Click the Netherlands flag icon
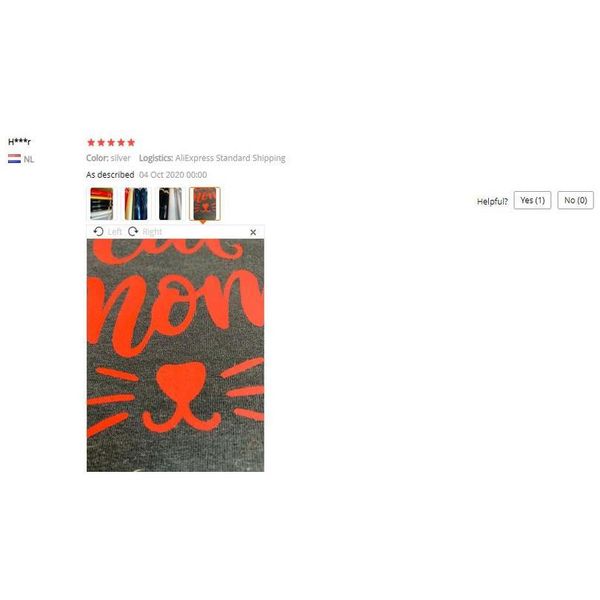The width and height of the screenshot is (600, 600). pyautogui.click(x=15, y=159)
